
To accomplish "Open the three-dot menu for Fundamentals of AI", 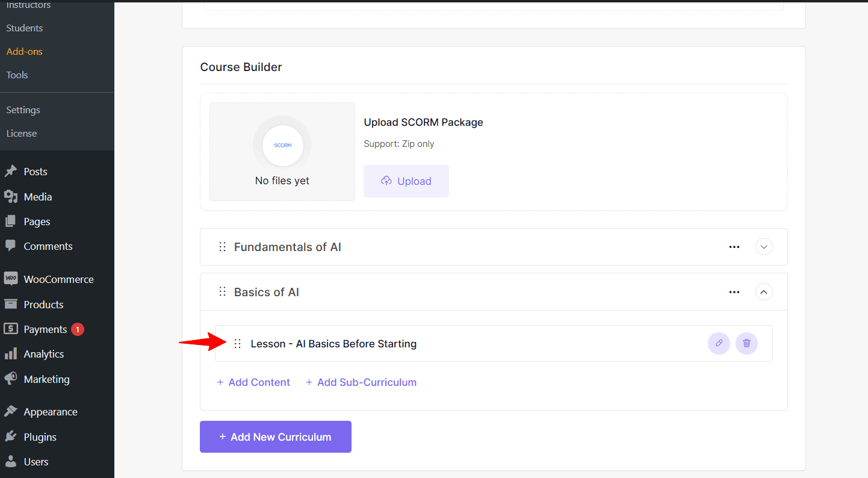I will coord(734,247).
